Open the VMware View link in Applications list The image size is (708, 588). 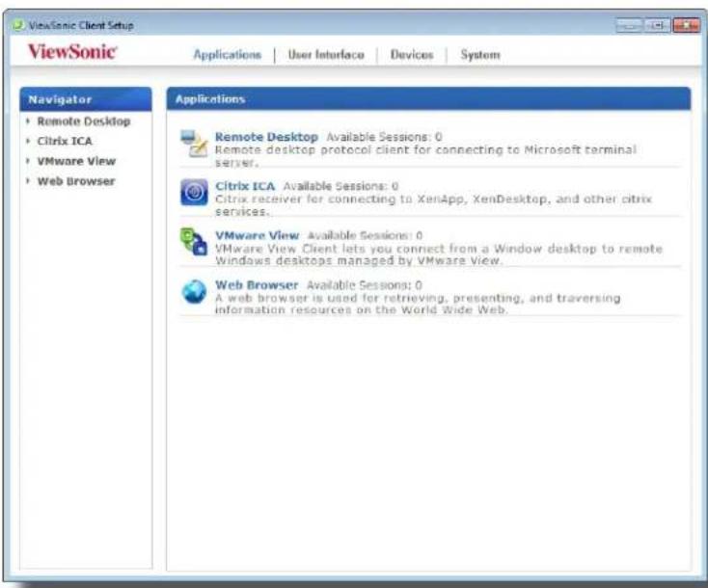point(257,235)
